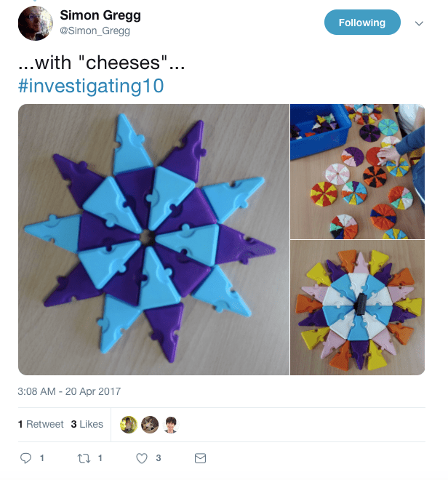448x480 pixels.
Task: Click first liker's avatar
Action: point(129,425)
